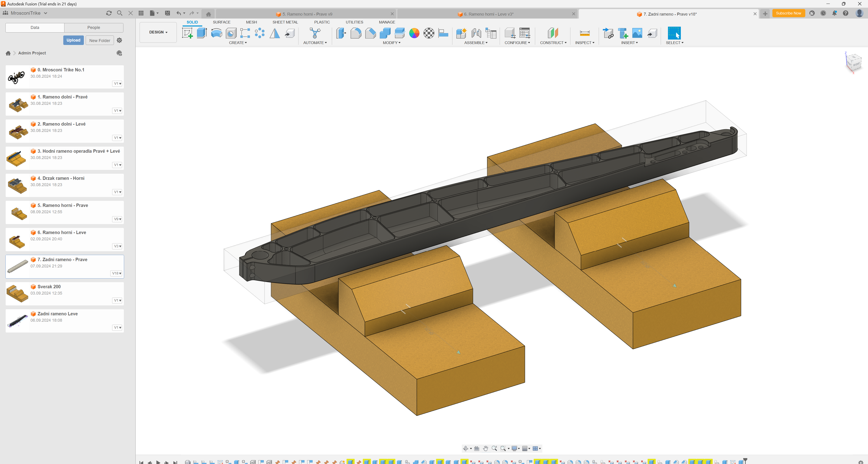868x464 pixels.
Task: Expand the DESIGN workspace dropdown
Action: [158, 32]
